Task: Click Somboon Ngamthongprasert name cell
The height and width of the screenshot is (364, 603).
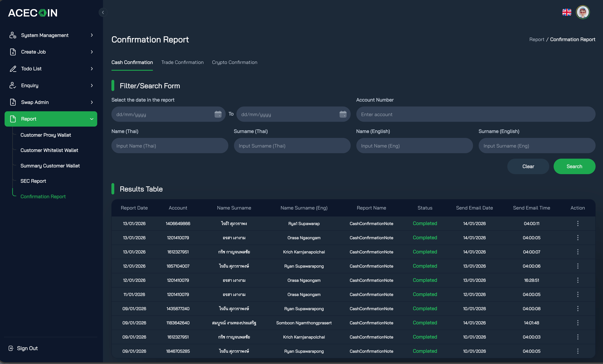Action: click(304, 323)
